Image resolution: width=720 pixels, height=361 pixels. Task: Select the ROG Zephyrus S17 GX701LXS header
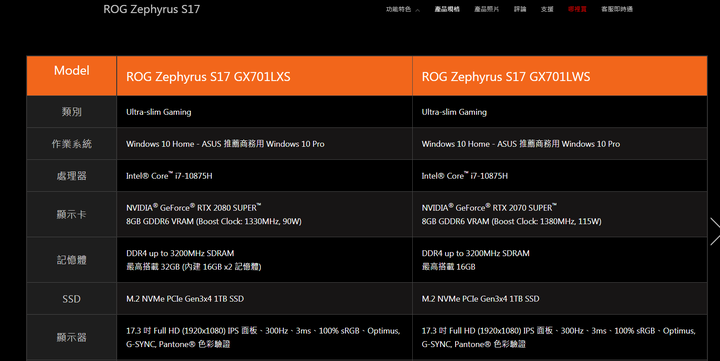[x=264, y=76]
